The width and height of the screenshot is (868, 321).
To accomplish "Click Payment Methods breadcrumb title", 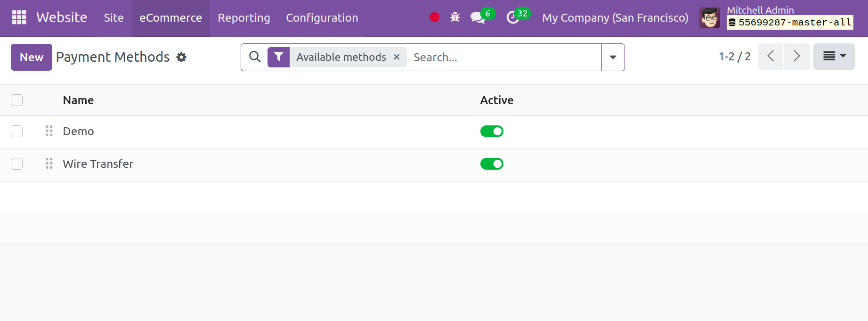I will click(x=113, y=57).
